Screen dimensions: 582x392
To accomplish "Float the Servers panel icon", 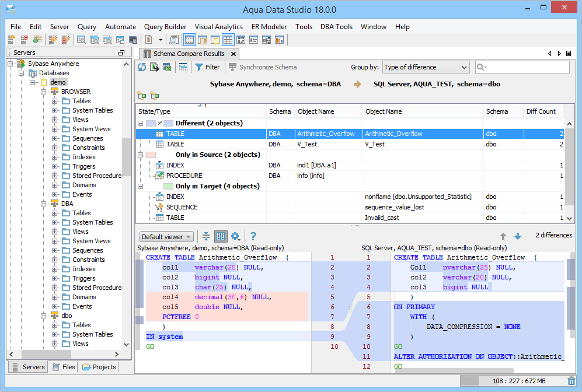I will pos(121,52).
